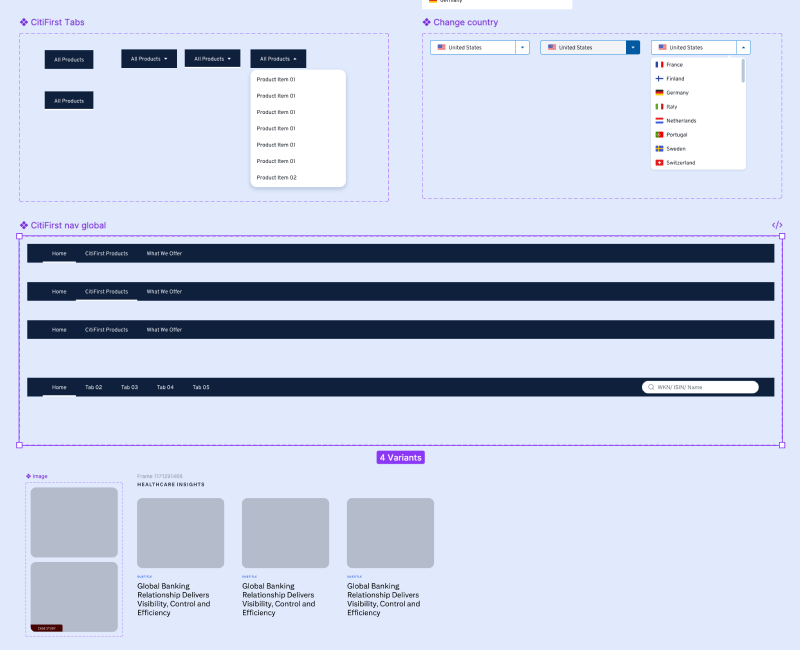Click the country list scrollbar thumb

tap(743, 70)
